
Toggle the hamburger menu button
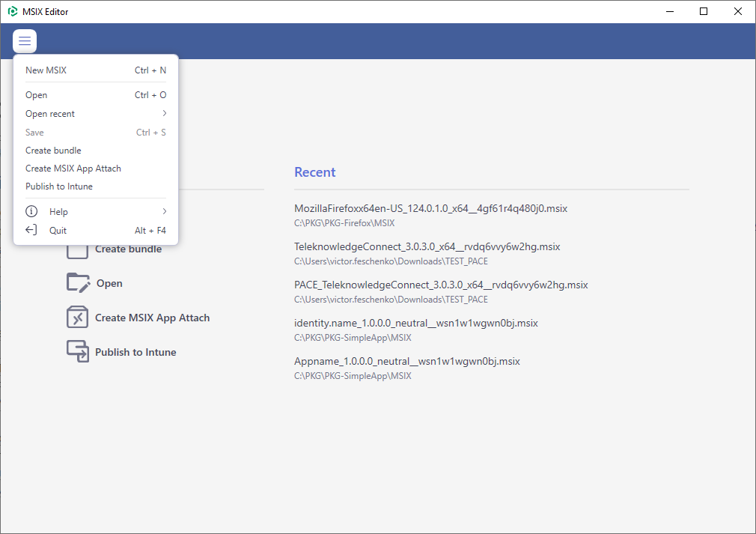click(x=25, y=41)
